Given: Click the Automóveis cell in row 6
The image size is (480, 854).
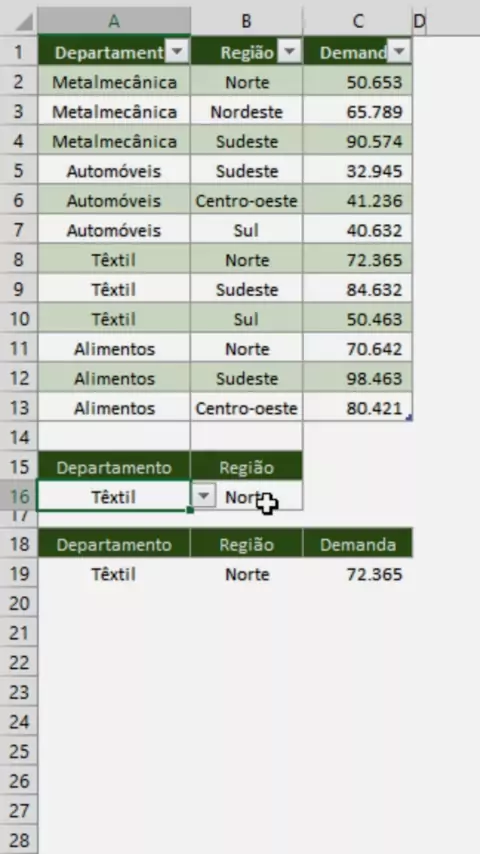Looking at the screenshot, I should point(114,201).
